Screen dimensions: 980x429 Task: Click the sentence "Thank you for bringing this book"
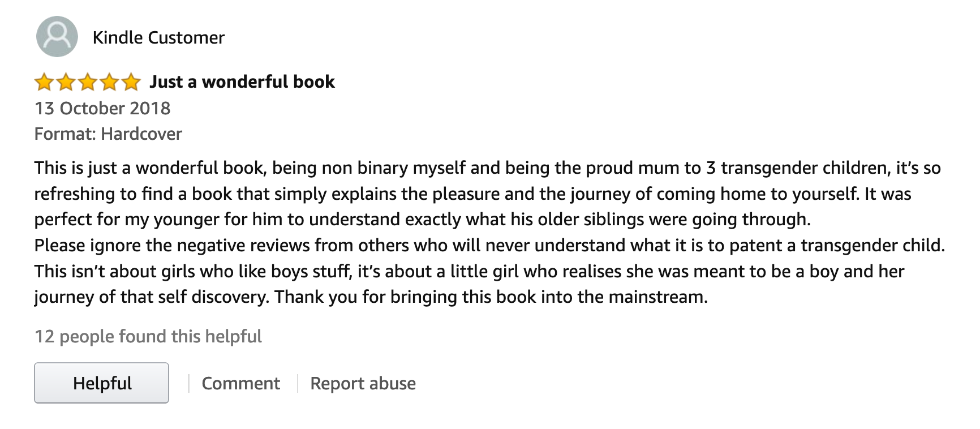click(491, 297)
